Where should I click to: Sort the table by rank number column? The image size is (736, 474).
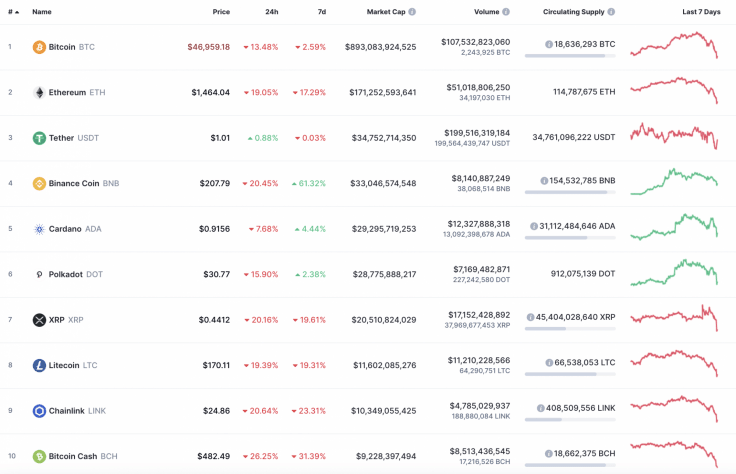tap(12, 12)
